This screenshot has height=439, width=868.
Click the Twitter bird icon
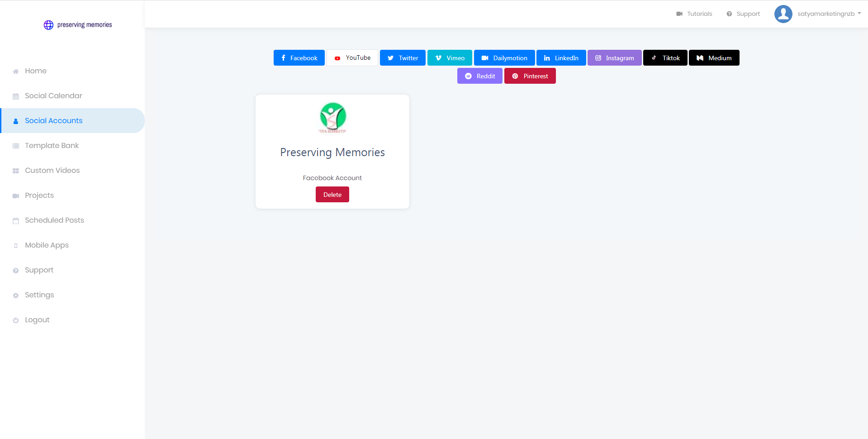point(391,58)
